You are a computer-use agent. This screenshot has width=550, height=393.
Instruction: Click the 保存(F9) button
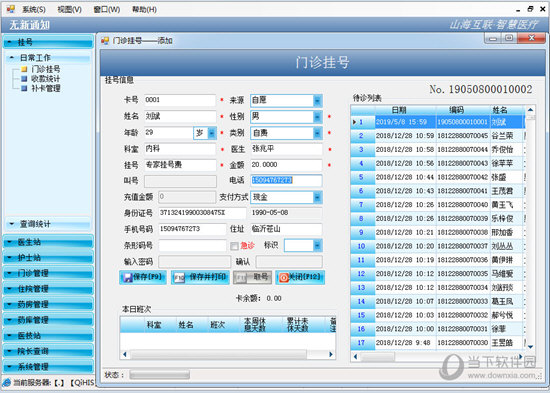(143, 278)
